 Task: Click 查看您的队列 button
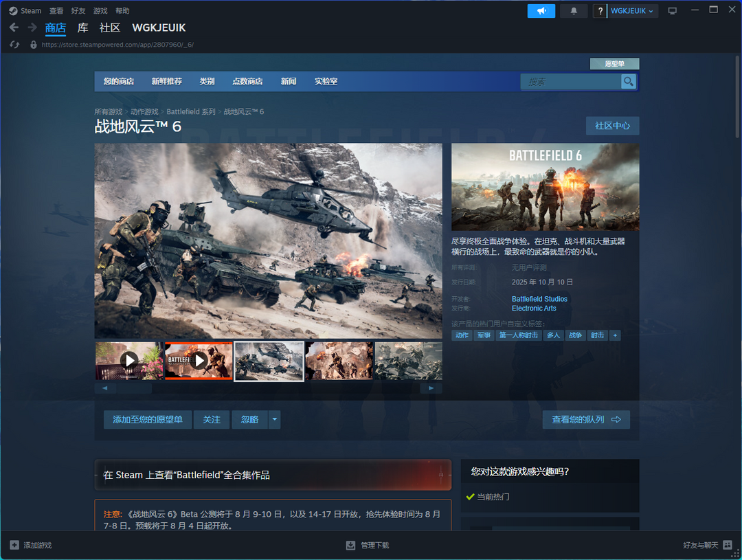coord(586,419)
